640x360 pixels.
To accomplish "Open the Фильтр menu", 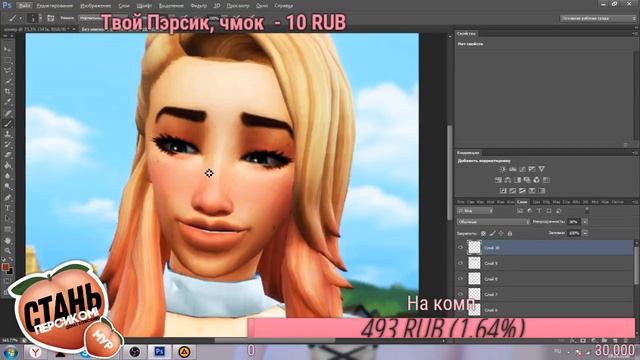I will [198, 6].
